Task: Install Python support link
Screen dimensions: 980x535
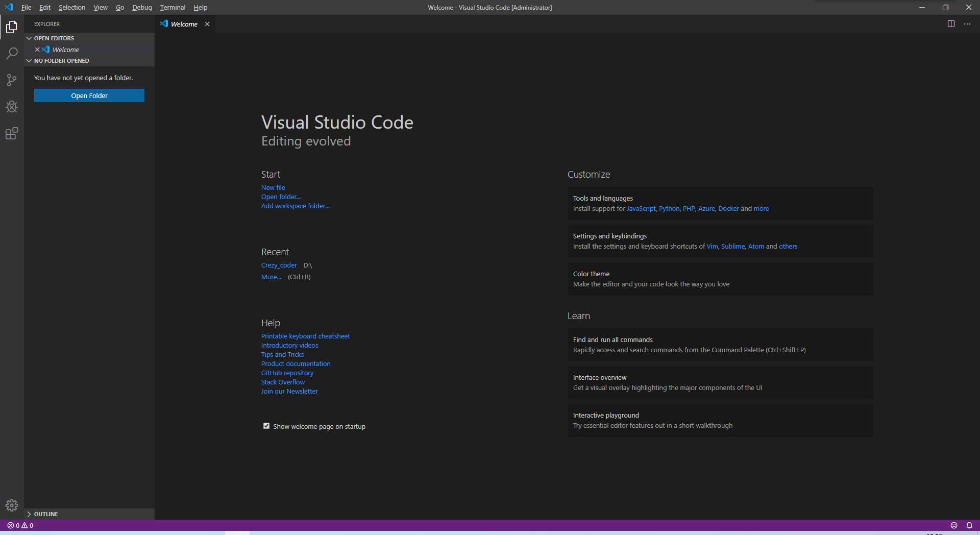Action: [x=669, y=208]
